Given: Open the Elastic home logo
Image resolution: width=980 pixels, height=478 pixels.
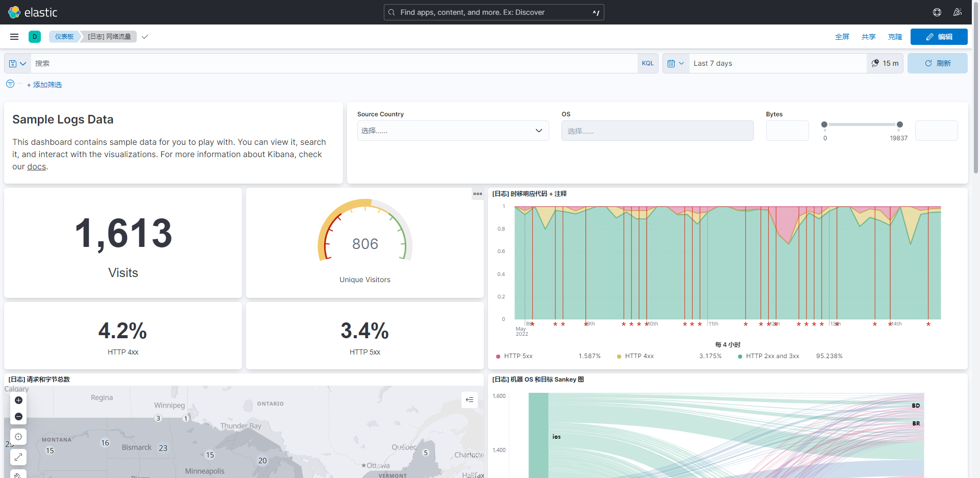Looking at the screenshot, I should (x=33, y=12).
